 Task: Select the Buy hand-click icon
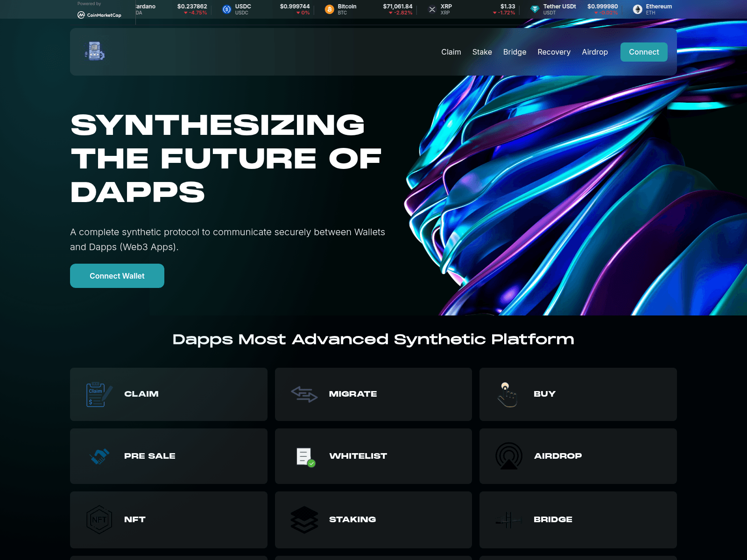(x=507, y=394)
